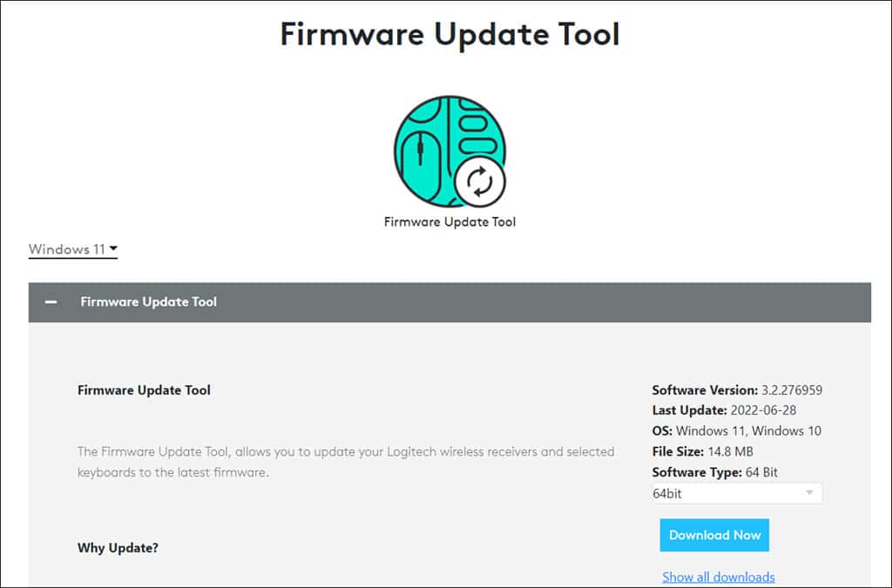Click the Download Now button

[714, 535]
